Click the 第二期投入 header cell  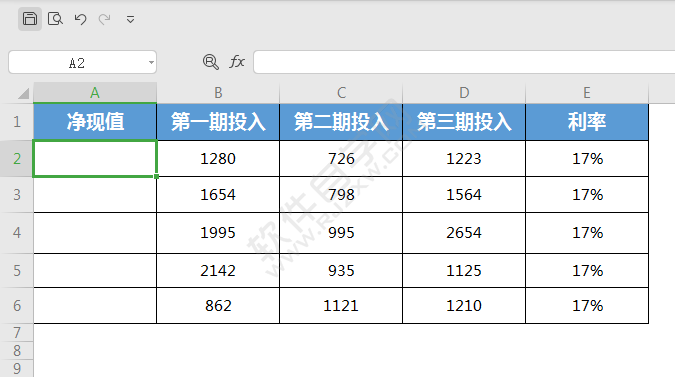tap(341, 122)
